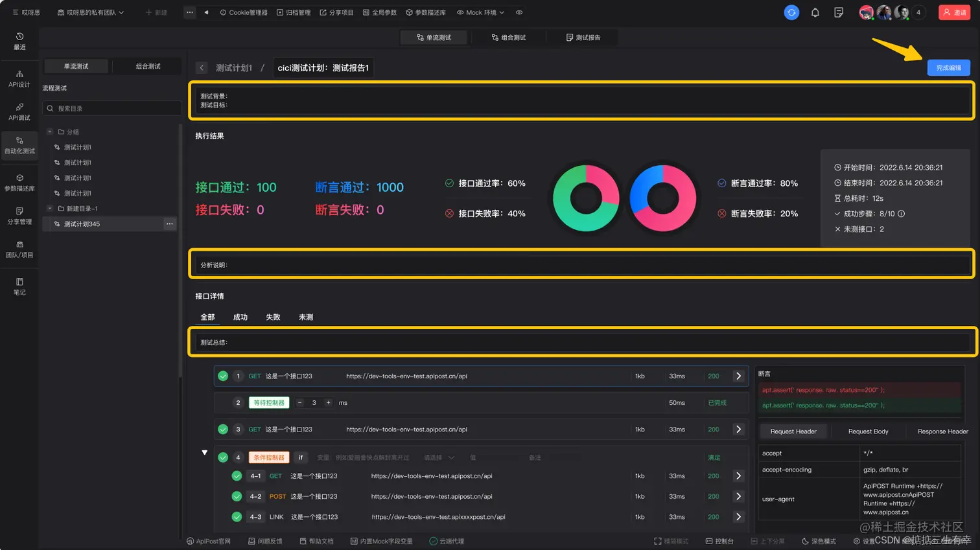
Task: Filter interface details by 失败
Action: [273, 317]
